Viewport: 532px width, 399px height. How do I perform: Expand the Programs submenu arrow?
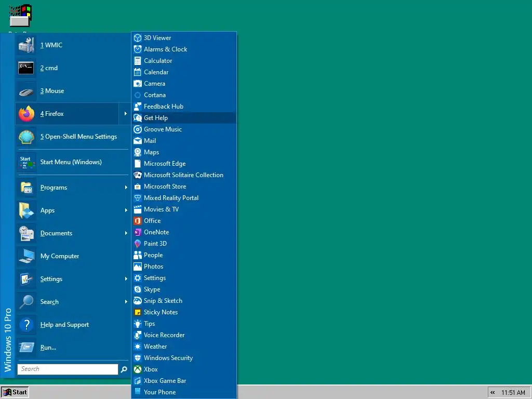point(126,187)
